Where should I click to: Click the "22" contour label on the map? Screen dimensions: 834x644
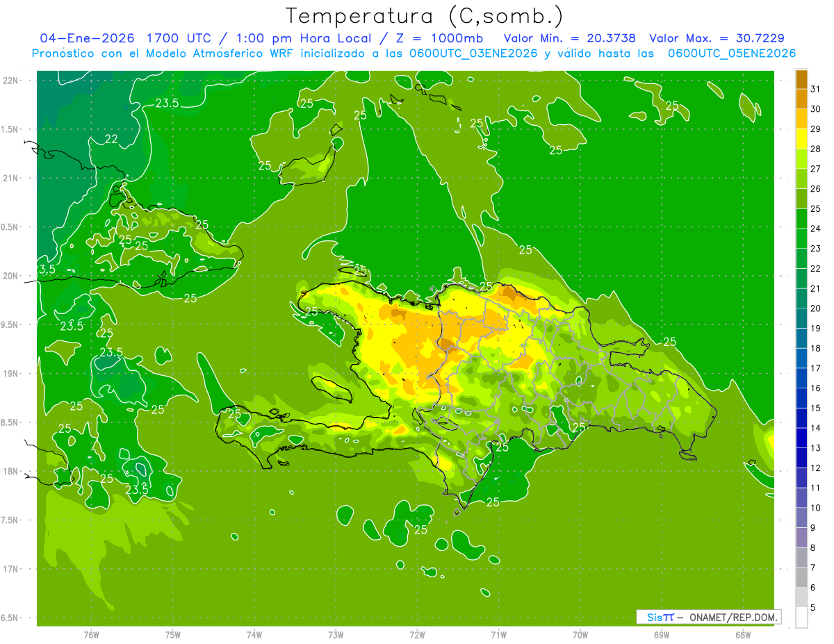(x=111, y=139)
